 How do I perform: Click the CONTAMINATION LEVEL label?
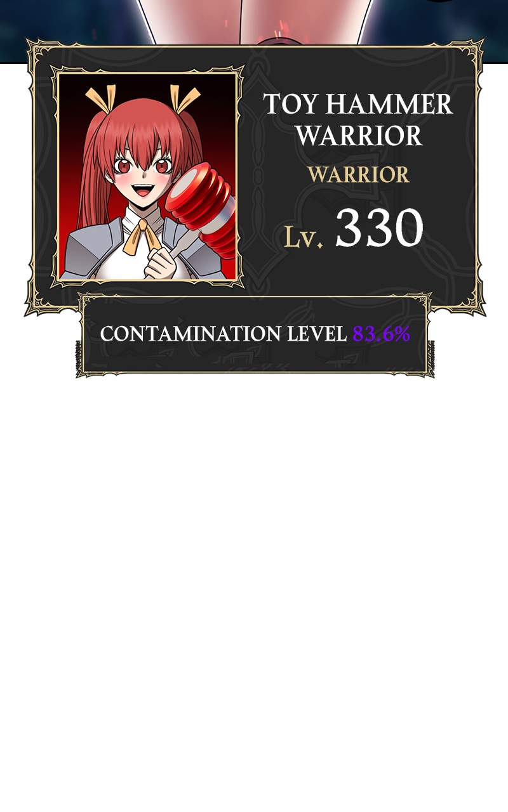point(224,334)
